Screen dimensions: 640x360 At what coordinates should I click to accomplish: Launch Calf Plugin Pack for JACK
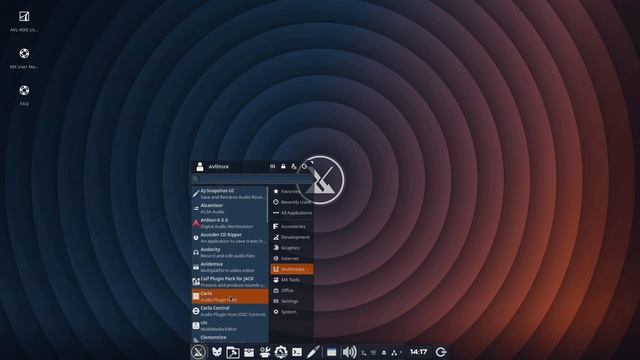click(230, 282)
